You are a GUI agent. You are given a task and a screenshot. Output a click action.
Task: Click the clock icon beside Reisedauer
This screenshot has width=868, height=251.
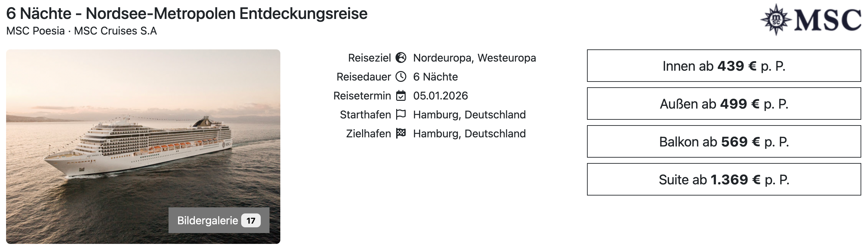pos(401,77)
